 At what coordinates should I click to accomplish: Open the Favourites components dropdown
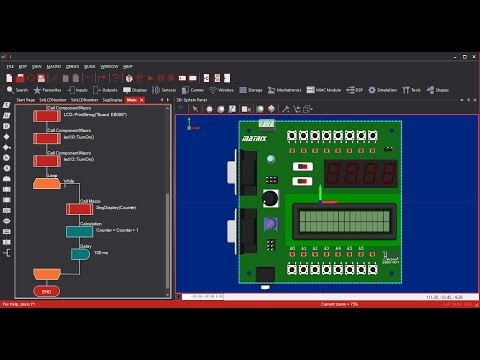click(x=47, y=90)
